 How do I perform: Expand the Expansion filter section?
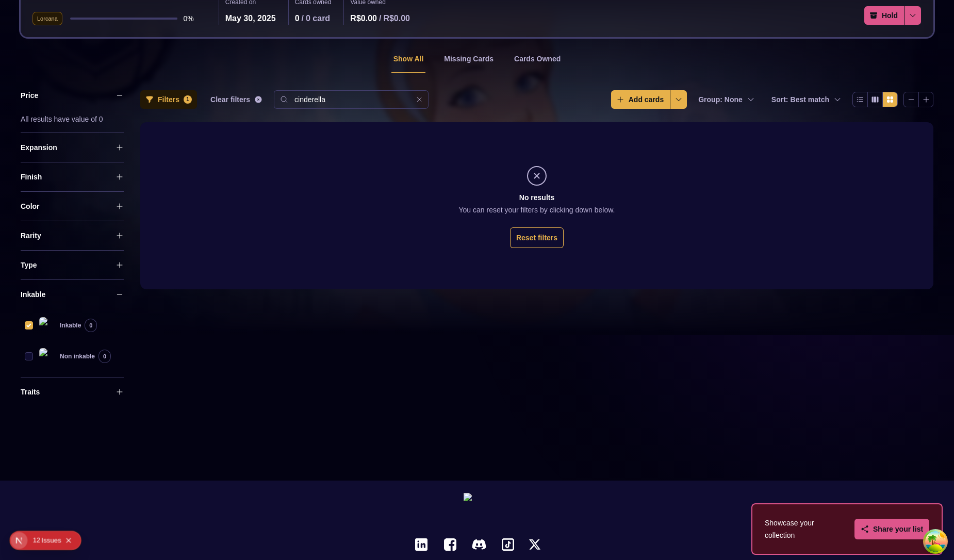click(x=120, y=147)
